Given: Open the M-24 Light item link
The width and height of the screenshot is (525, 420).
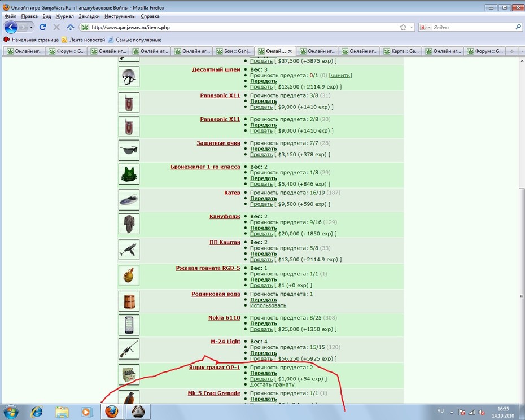Looking at the screenshot, I should coord(225,342).
